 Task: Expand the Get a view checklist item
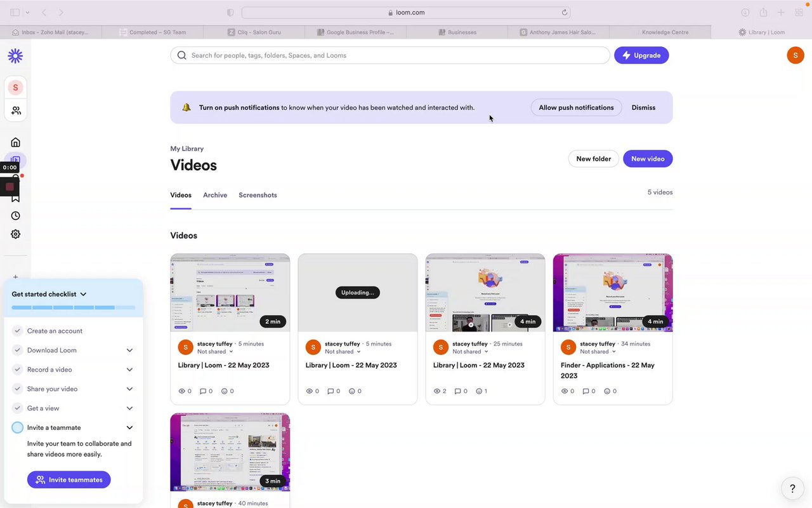click(129, 408)
